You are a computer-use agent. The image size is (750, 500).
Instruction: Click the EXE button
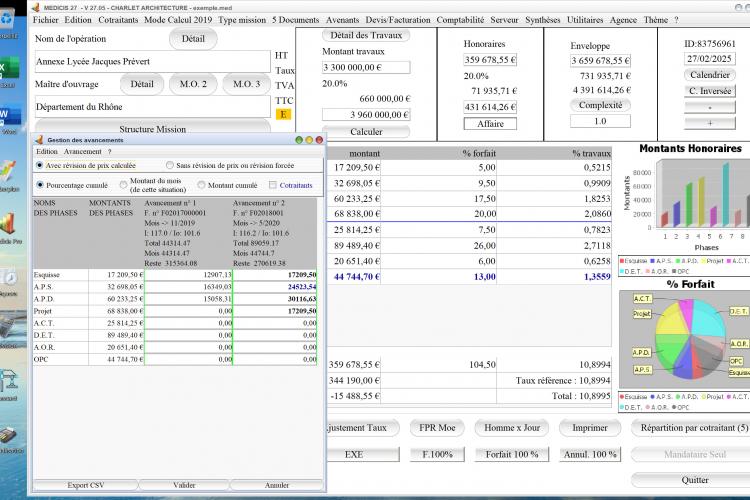(362, 455)
